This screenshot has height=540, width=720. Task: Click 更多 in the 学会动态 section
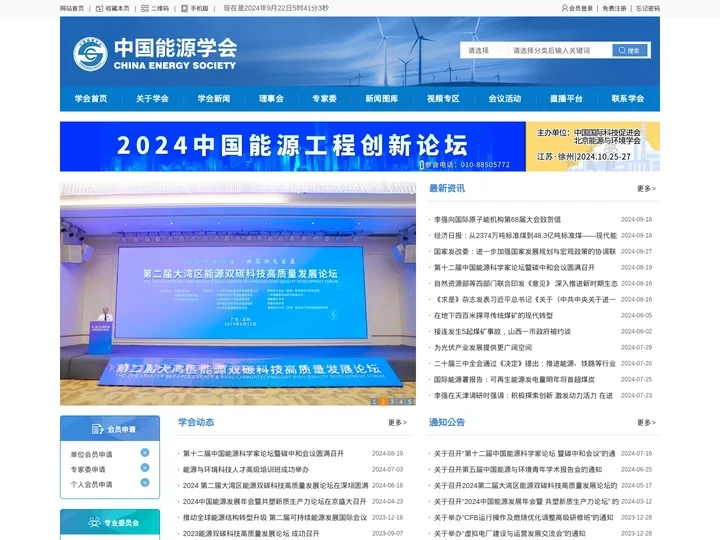[397, 422]
